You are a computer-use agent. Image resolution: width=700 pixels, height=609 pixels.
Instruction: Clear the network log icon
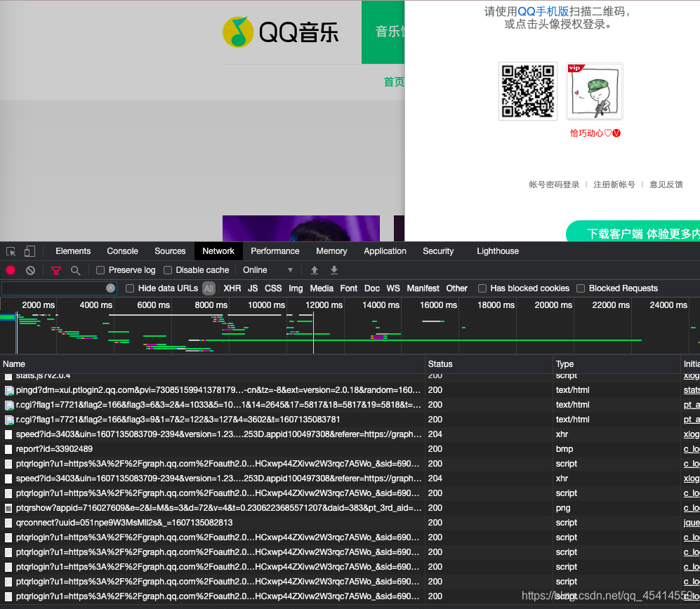tap(30, 270)
